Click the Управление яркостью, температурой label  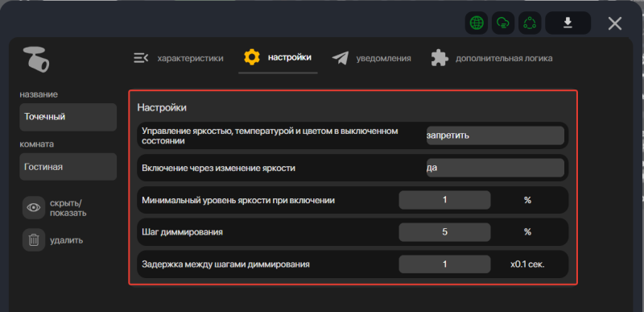pos(270,135)
